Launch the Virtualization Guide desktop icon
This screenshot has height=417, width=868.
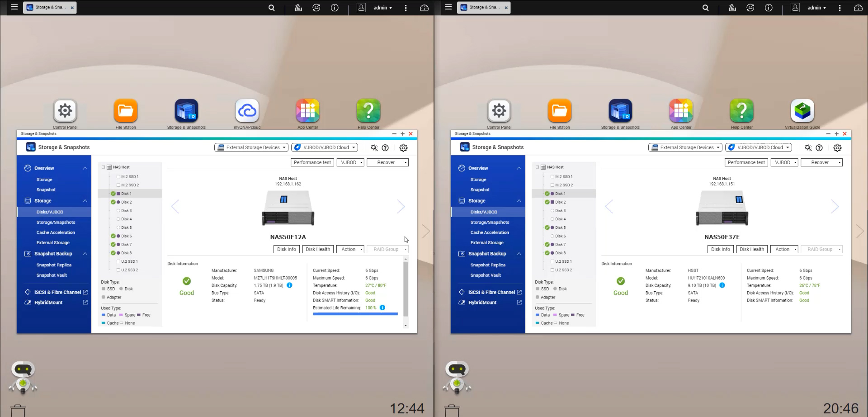pyautogui.click(x=802, y=111)
